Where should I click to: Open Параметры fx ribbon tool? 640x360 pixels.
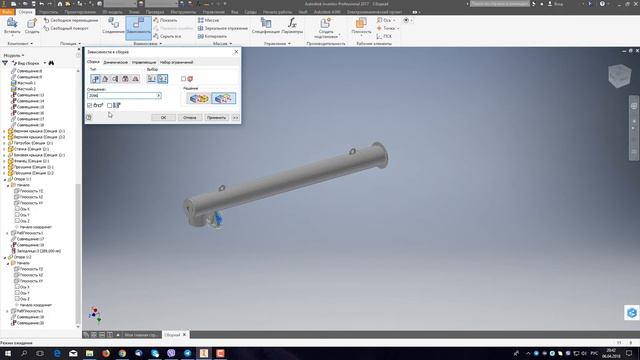(x=292, y=26)
